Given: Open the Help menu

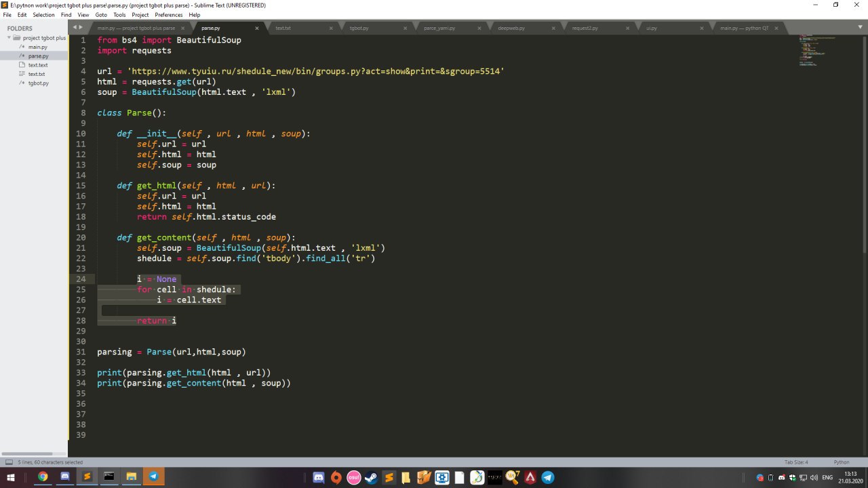Looking at the screenshot, I should click(195, 14).
